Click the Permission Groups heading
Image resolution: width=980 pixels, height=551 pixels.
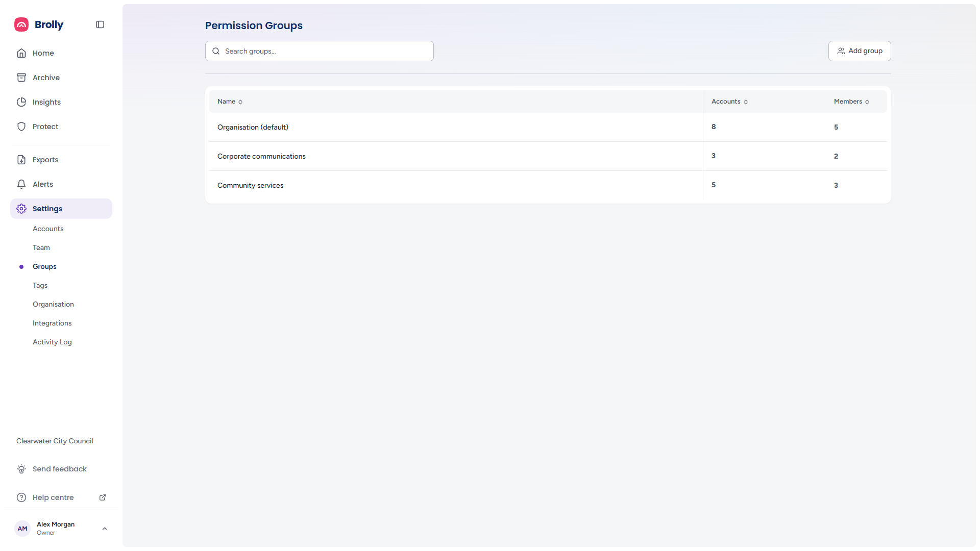pos(254,26)
